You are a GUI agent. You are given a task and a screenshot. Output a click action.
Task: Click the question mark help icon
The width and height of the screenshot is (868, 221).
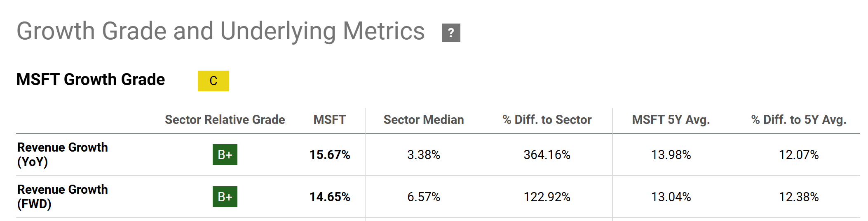451,33
